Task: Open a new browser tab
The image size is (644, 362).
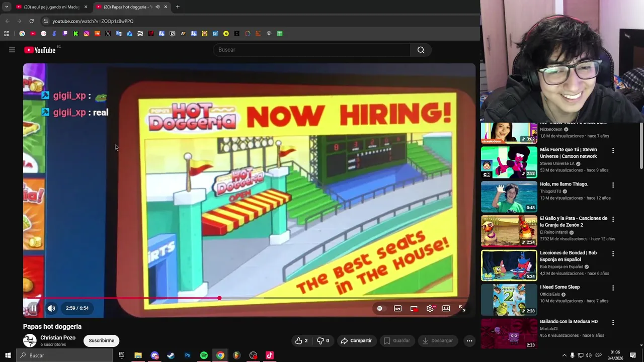Action: point(178,7)
